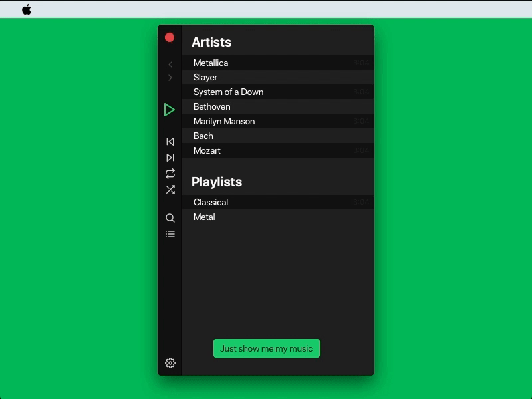
Task: Select Bach artist row
Action: [x=278, y=136]
